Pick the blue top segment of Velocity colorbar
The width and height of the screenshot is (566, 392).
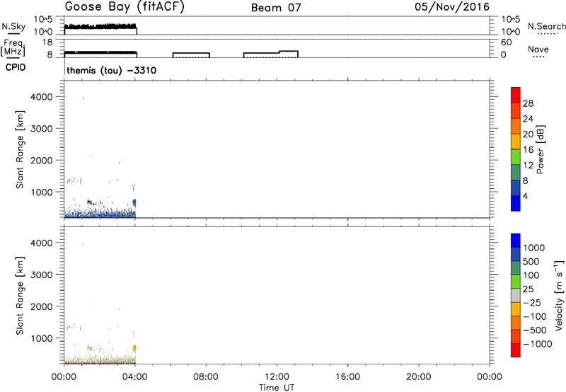(x=516, y=241)
